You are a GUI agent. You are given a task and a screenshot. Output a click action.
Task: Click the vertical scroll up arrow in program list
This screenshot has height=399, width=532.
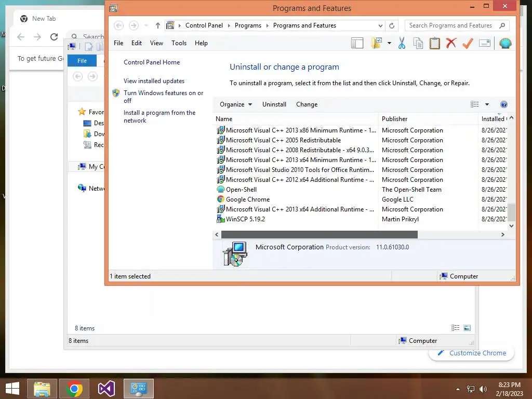pyautogui.click(x=512, y=118)
